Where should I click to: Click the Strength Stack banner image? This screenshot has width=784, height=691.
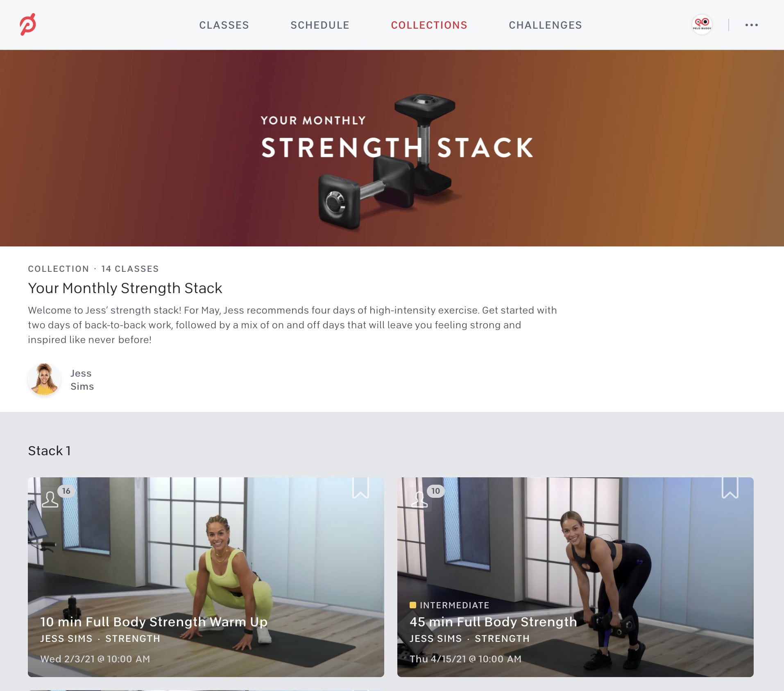point(392,148)
